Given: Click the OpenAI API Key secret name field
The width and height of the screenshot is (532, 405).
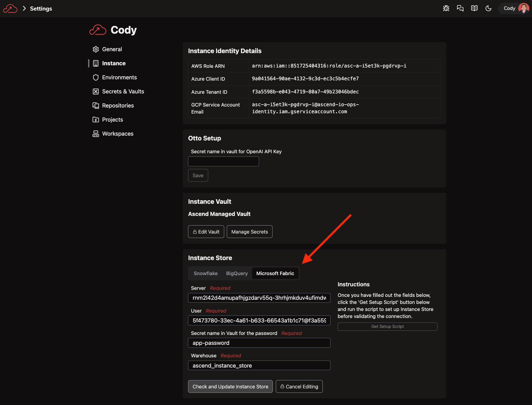Looking at the screenshot, I should pos(224,161).
